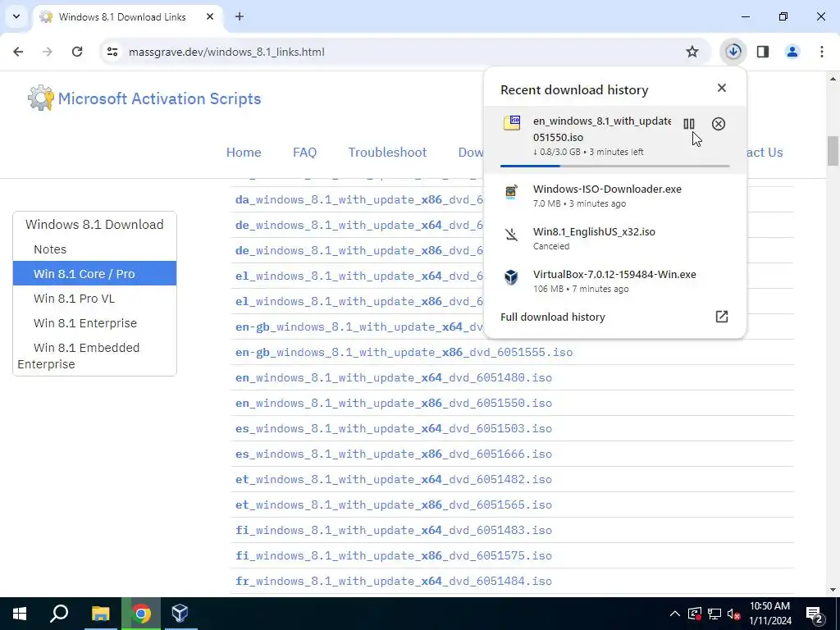840x630 pixels.
Task: Click the Full download history label
Action: 552,317
